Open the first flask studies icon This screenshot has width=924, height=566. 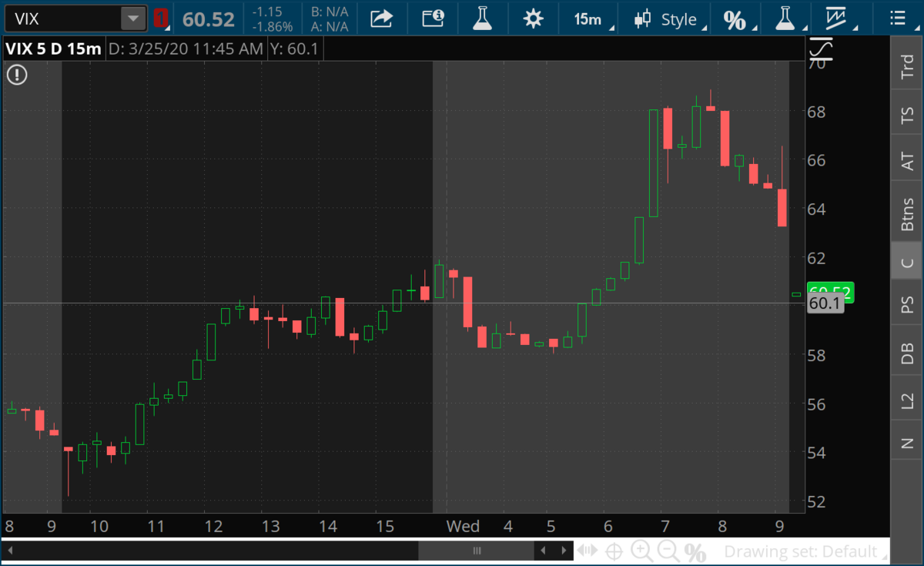click(483, 18)
